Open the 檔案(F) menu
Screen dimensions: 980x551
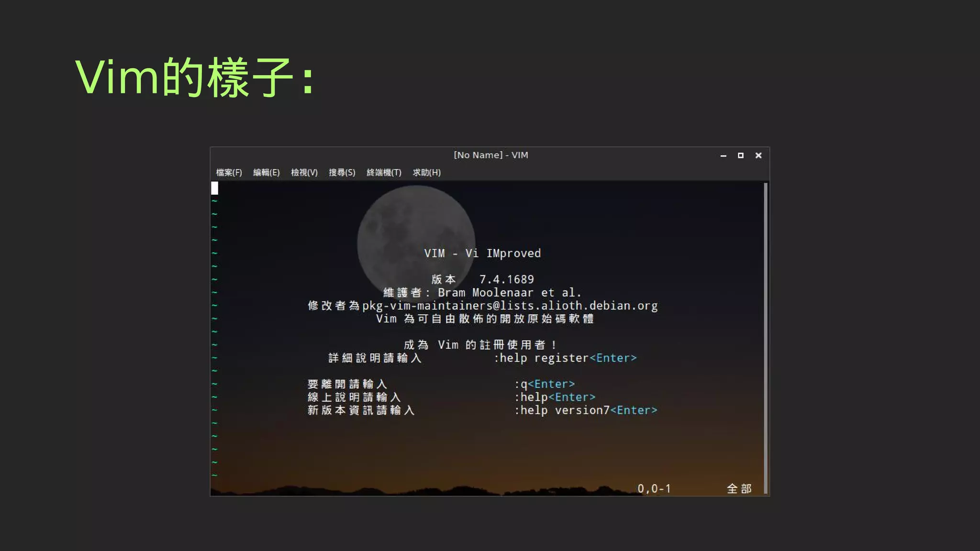pos(229,172)
